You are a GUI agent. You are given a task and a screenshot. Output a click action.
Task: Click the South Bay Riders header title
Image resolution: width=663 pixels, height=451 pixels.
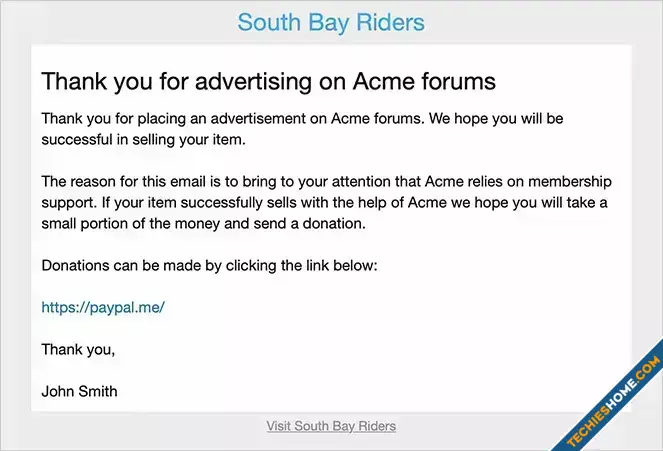tap(331, 22)
